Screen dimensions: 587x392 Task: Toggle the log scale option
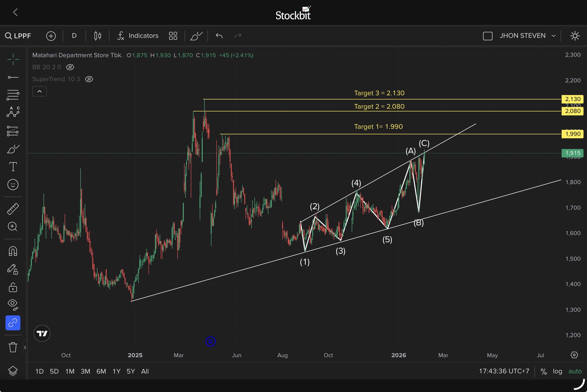click(557, 371)
